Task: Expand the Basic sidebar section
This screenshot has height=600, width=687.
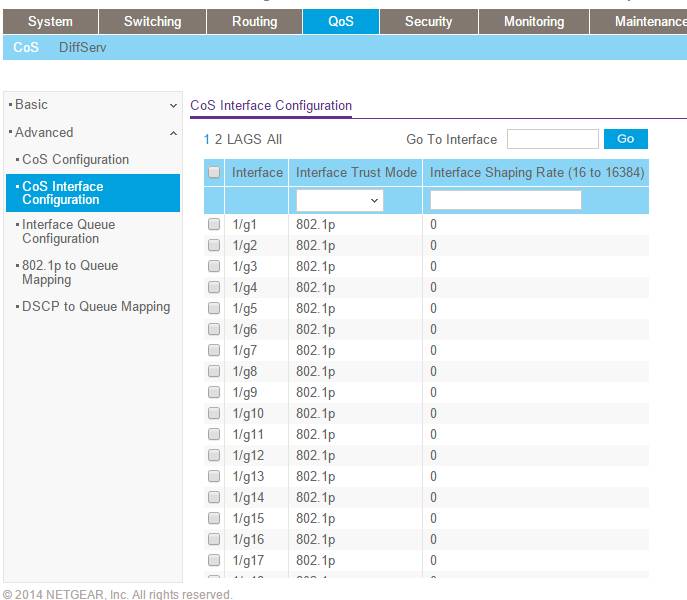Action: click(93, 105)
